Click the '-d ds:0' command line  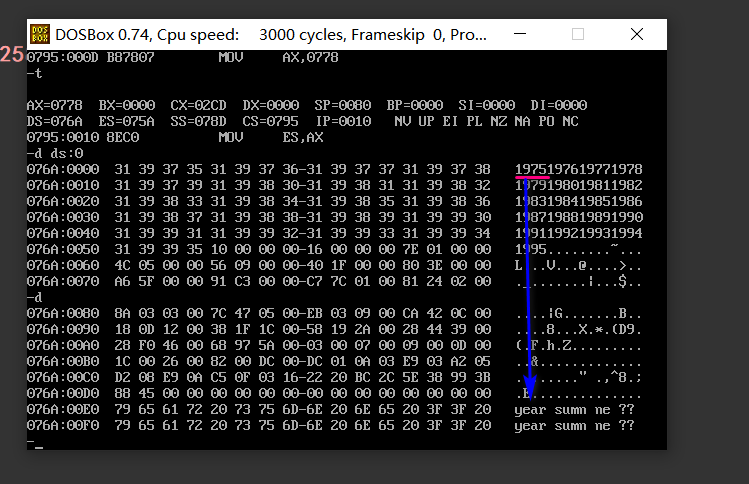(x=54, y=153)
